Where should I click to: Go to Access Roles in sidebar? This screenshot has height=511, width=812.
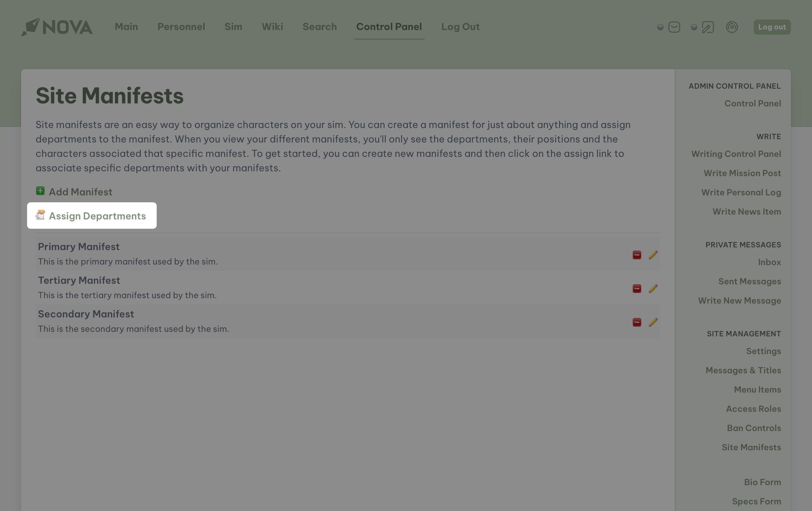tap(753, 408)
